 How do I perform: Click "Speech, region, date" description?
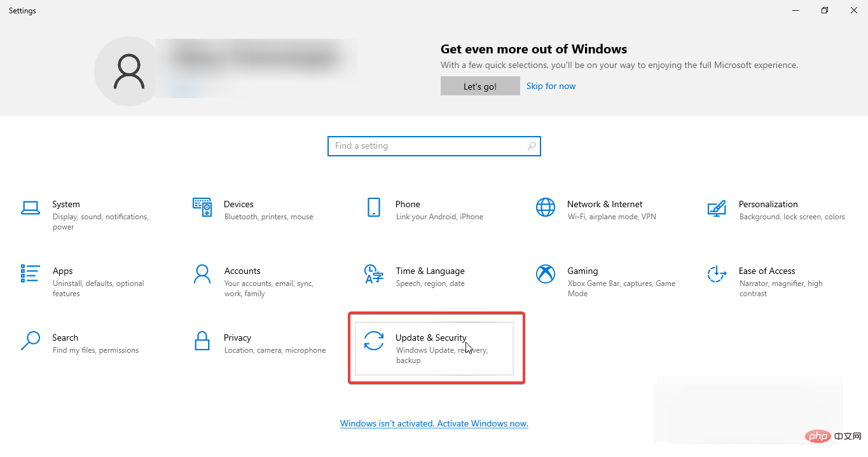(x=431, y=283)
